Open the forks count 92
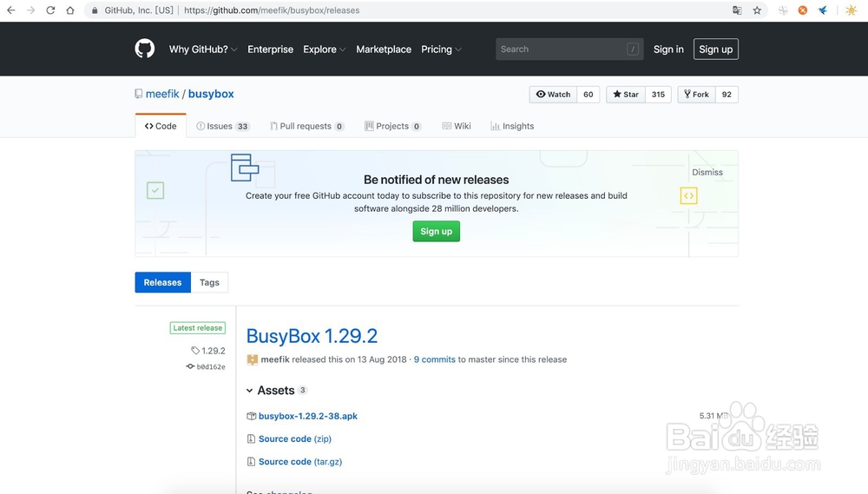868x494 pixels. (x=727, y=94)
